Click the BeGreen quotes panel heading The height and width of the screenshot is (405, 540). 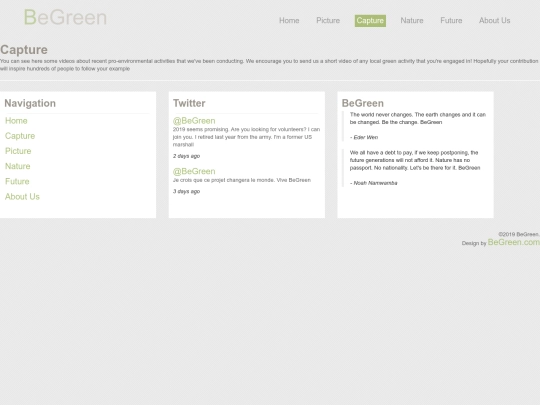pos(363,103)
